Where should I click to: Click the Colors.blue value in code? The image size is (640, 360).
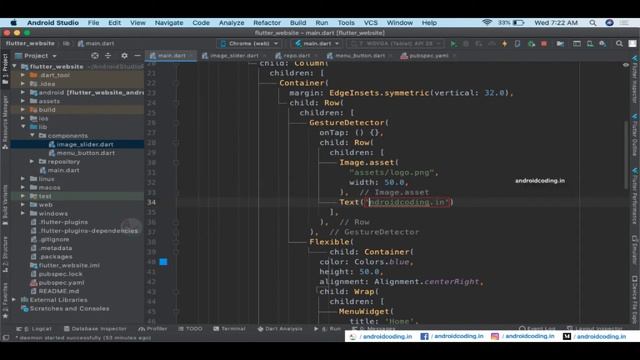pos(382,262)
